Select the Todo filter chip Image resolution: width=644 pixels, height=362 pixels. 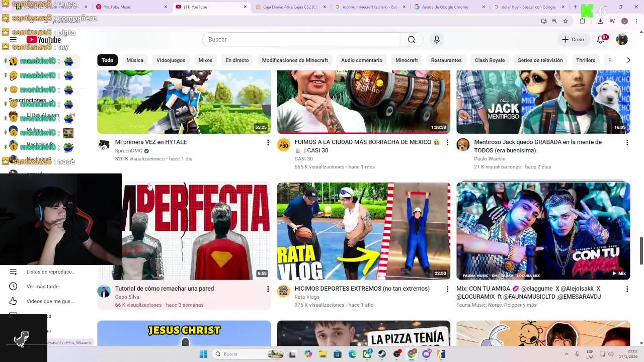(x=108, y=60)
